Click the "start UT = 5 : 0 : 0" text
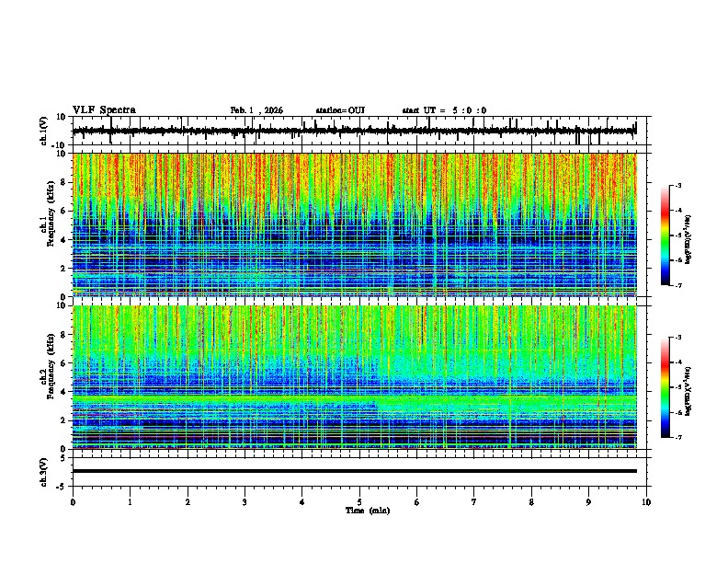 [444, 110]
